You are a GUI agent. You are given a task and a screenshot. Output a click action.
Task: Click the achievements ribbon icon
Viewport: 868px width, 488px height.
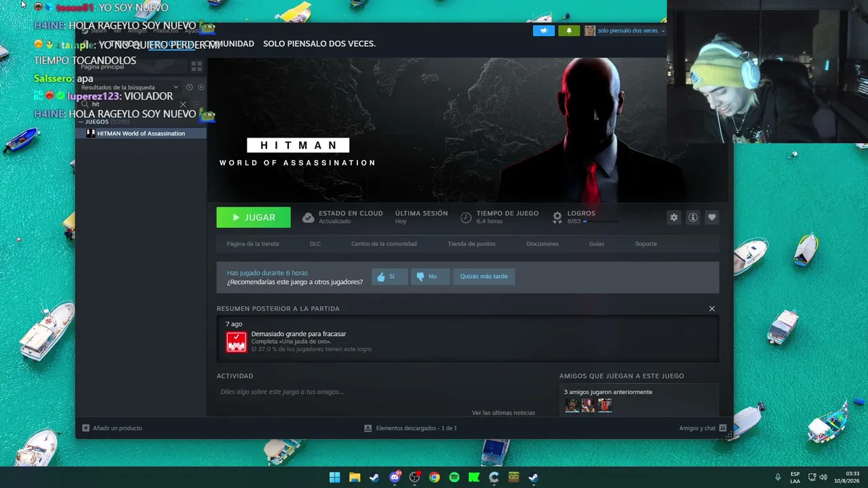click(x=557, y=218)
